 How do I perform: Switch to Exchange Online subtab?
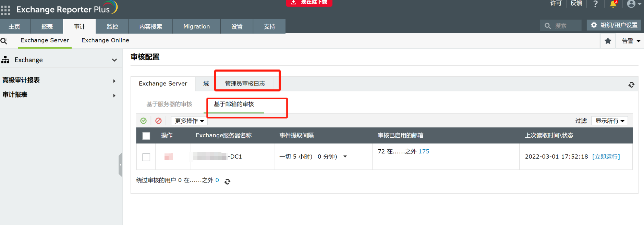(105, 40)
